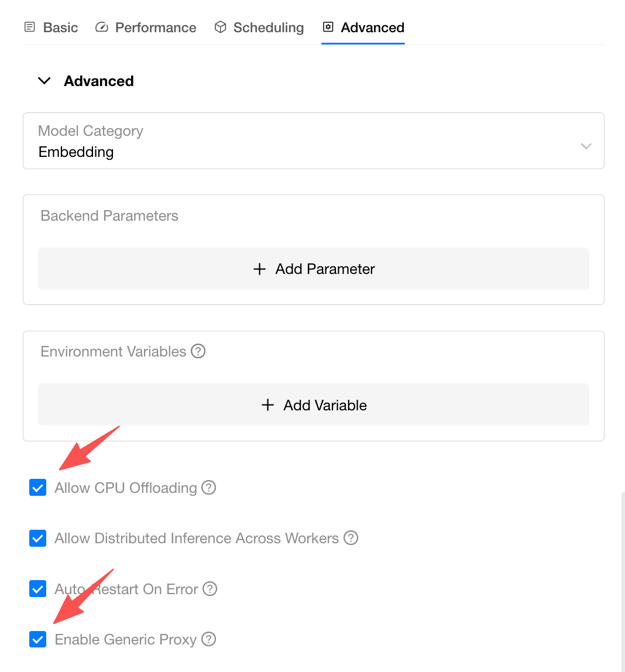Switch to the Basic tab
The image size is (625, 672).
(51, 28)
